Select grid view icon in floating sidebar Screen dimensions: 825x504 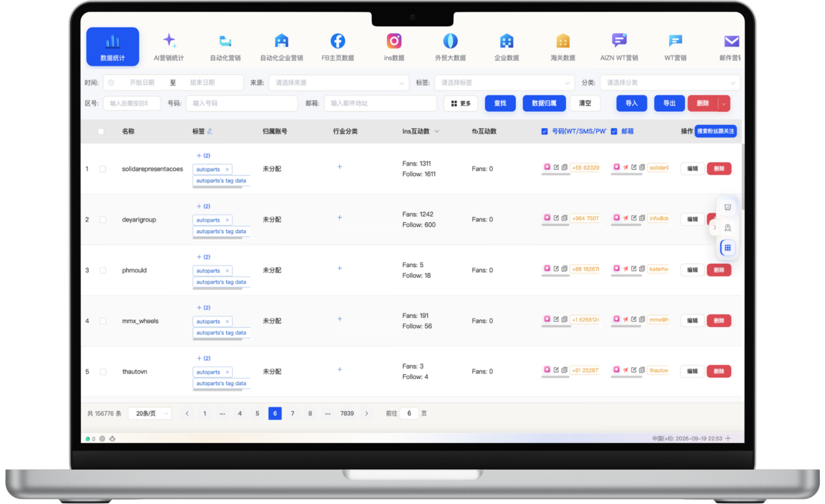728,248
